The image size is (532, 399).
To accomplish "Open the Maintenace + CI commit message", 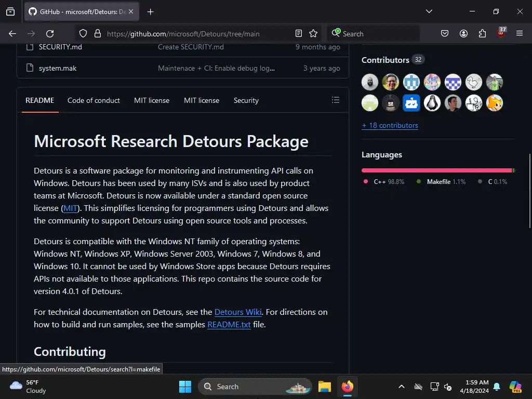I will coord(217,68).
